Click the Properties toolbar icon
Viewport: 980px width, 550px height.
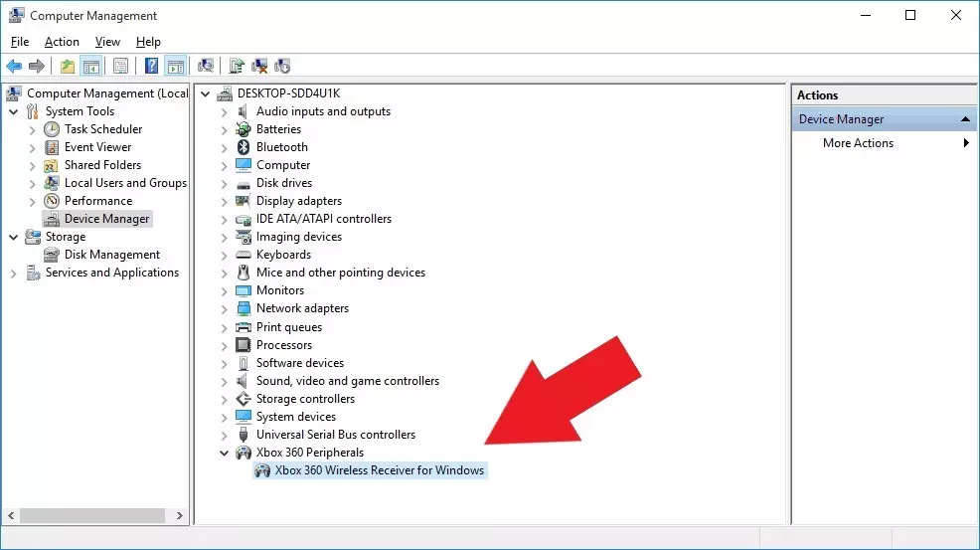click(120, 67)
